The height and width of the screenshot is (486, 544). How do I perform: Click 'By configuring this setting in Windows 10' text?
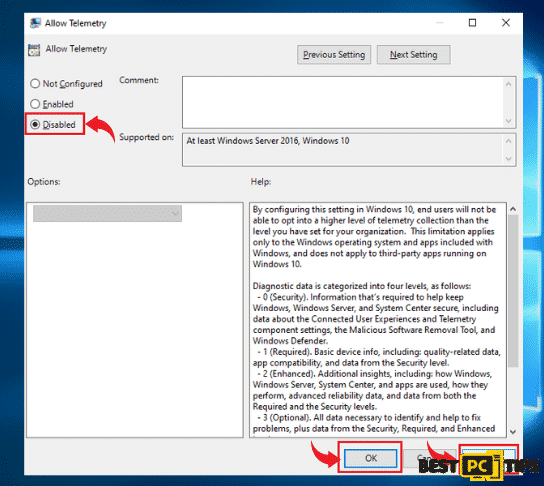(374, 210)
